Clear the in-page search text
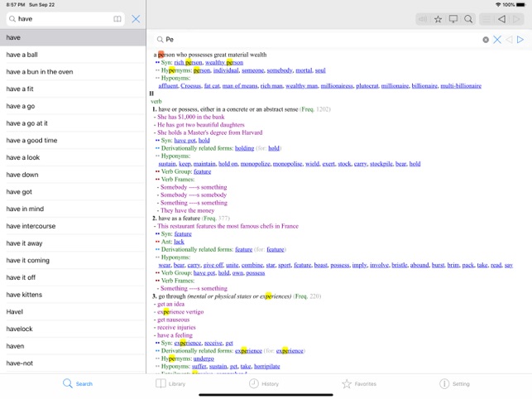Viewport: 532px width, 399px height. click(486, 40)
